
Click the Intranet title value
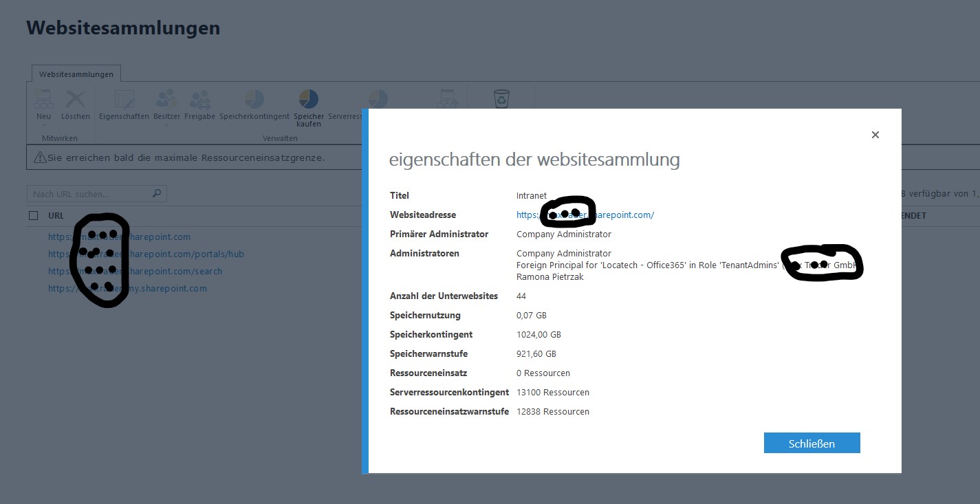click(532, 195)
